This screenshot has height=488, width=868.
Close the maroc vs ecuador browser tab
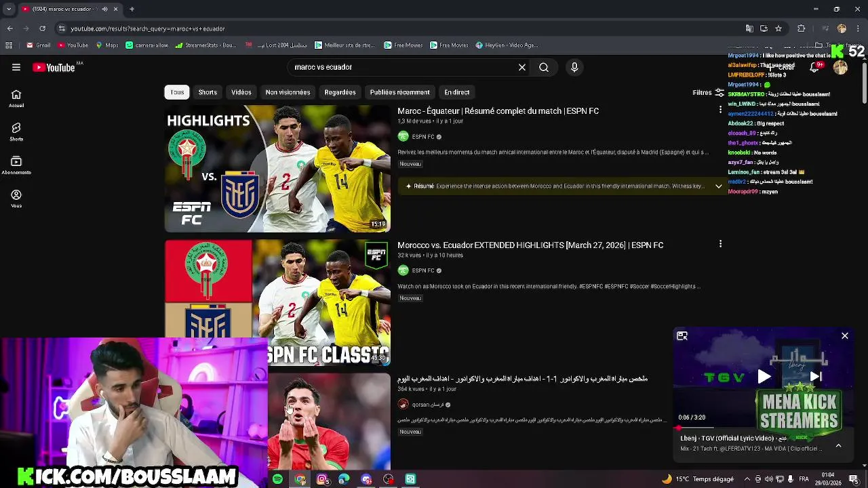[115, 9]
